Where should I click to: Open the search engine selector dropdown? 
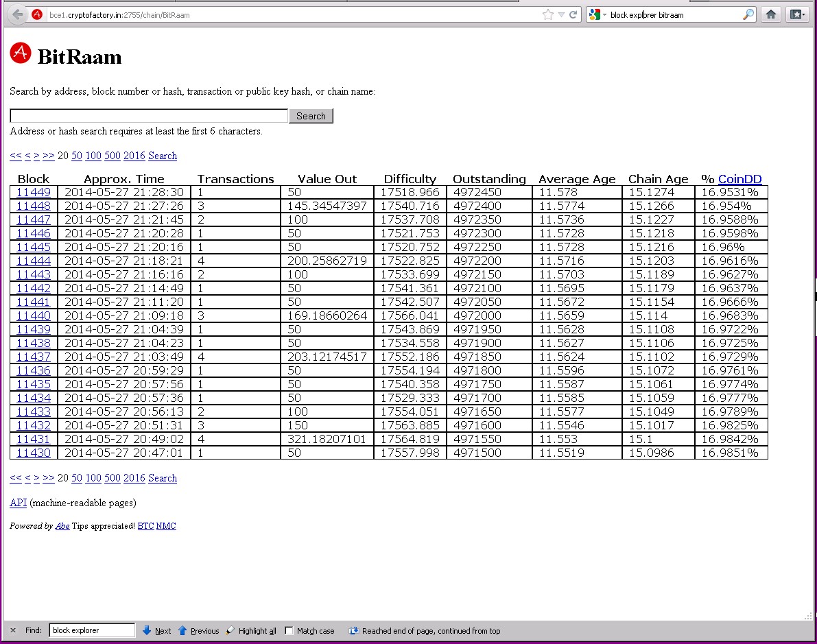(597, 14)
